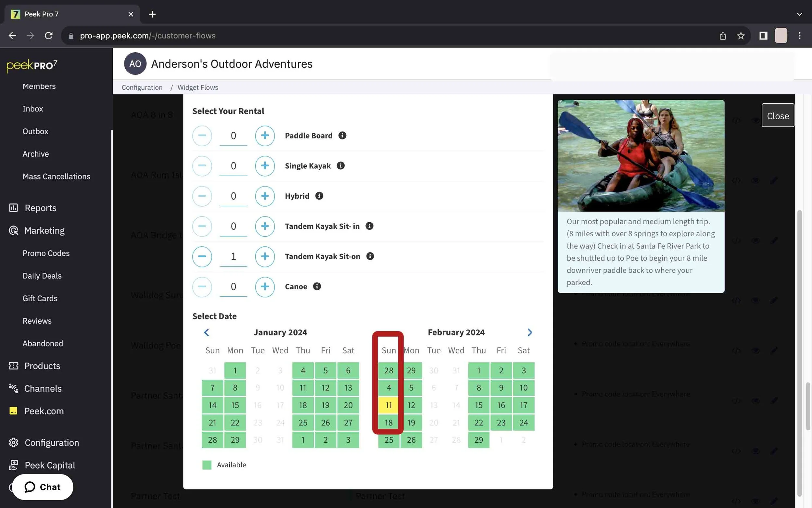812x508 pixels.
Task: Click info icon next to Paddle Board
Action: point(342,136)
